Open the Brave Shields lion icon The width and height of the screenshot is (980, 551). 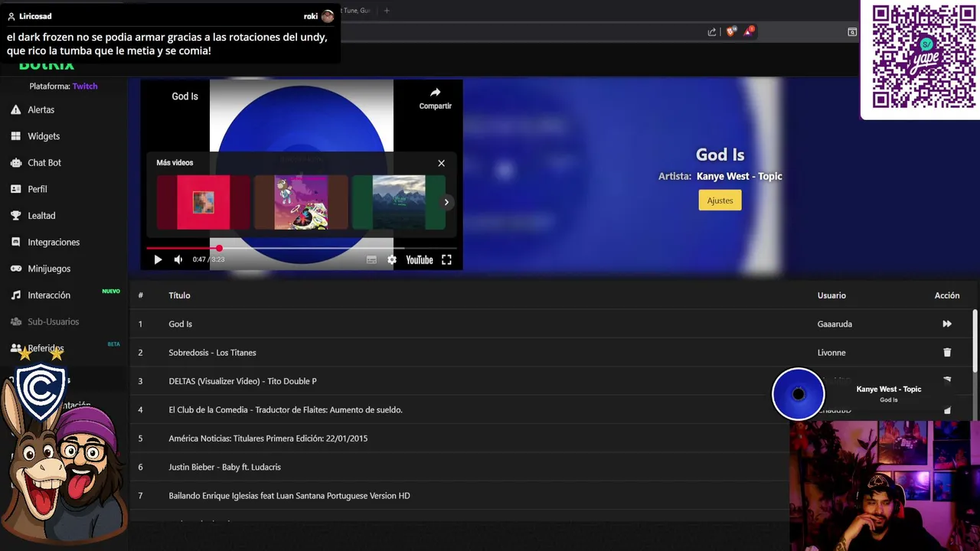[730, 32]
